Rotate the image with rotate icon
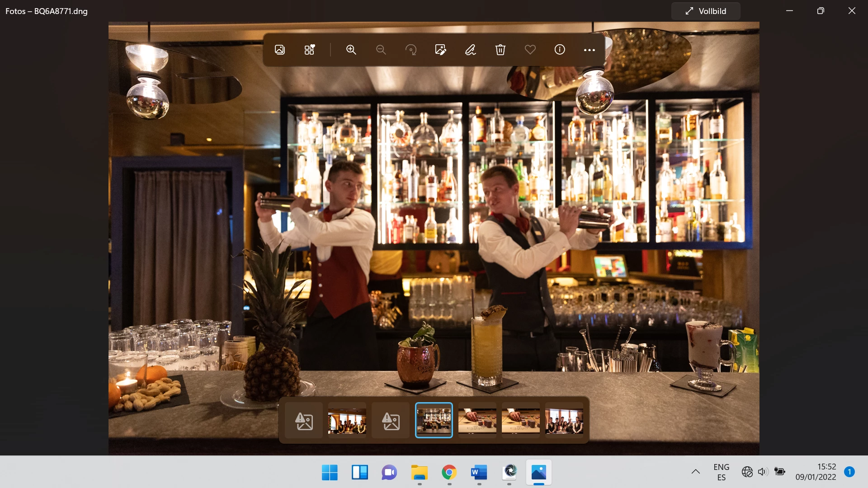Image resolution: width=868 pixels, height=488 pixels. point(411,50)
